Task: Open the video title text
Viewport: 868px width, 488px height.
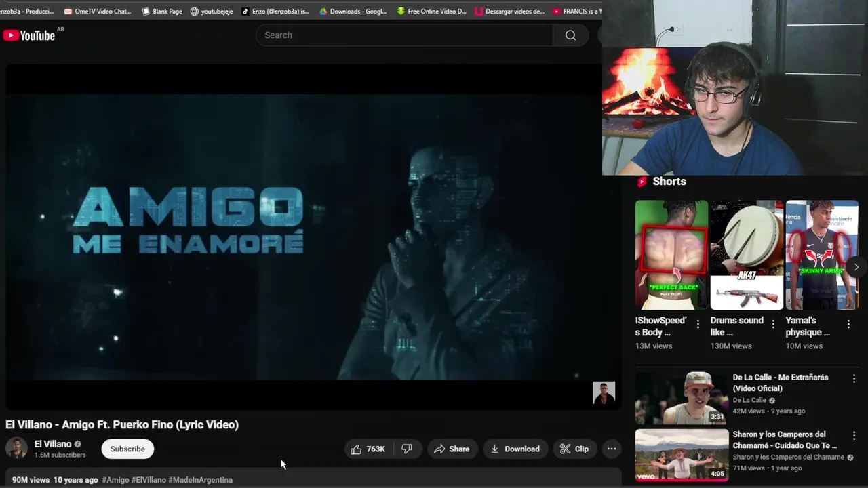Action: point(122,425)
